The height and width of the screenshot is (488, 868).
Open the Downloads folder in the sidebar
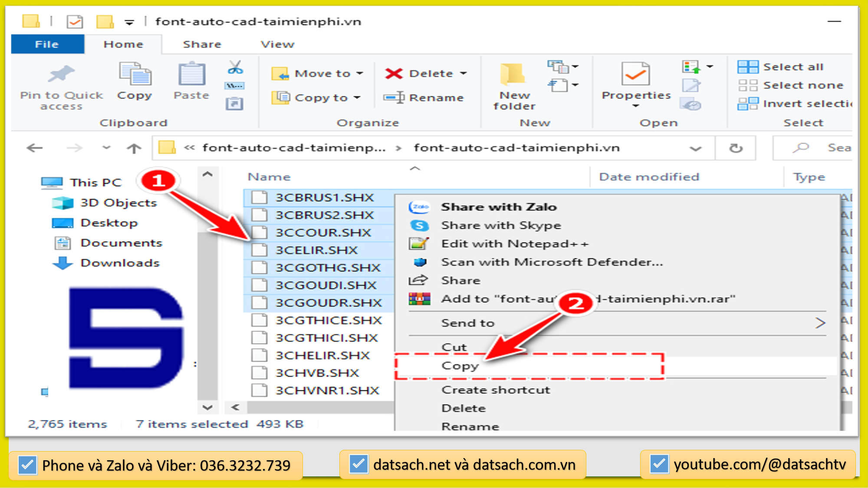point(119,263)
